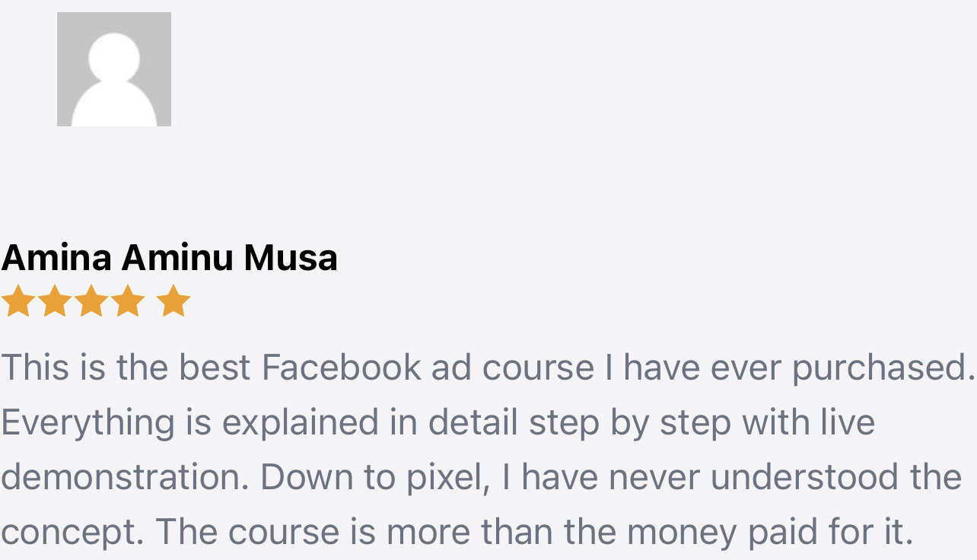
Task: Click the first rating star
Action: point(18,301)
